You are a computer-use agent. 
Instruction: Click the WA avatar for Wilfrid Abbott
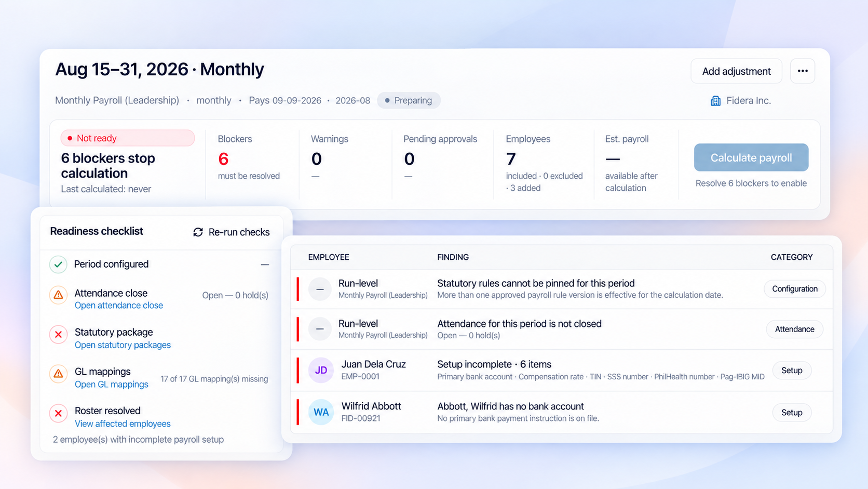point(321,412)
